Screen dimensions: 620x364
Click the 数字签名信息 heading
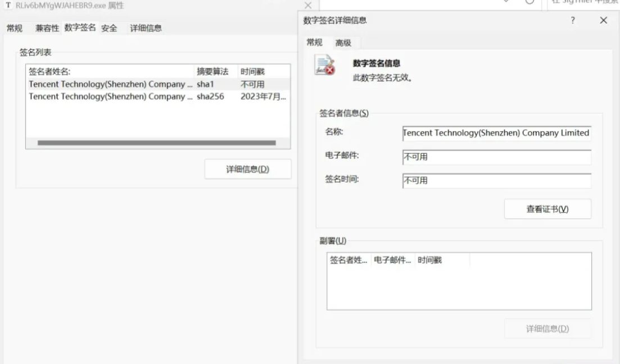point(377,63)
